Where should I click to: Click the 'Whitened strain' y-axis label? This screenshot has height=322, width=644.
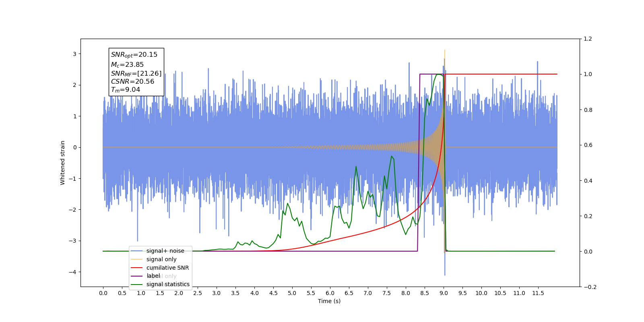coord(62,163)
